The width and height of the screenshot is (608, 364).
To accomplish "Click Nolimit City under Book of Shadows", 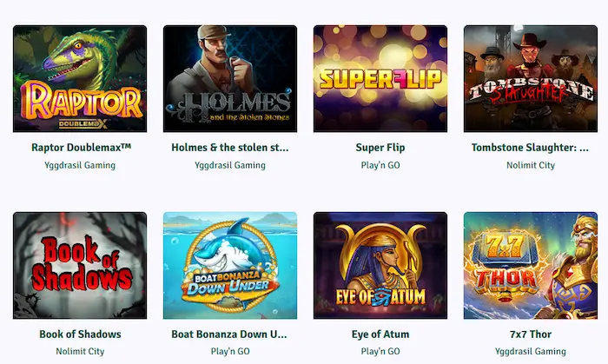I will (80, 352).
